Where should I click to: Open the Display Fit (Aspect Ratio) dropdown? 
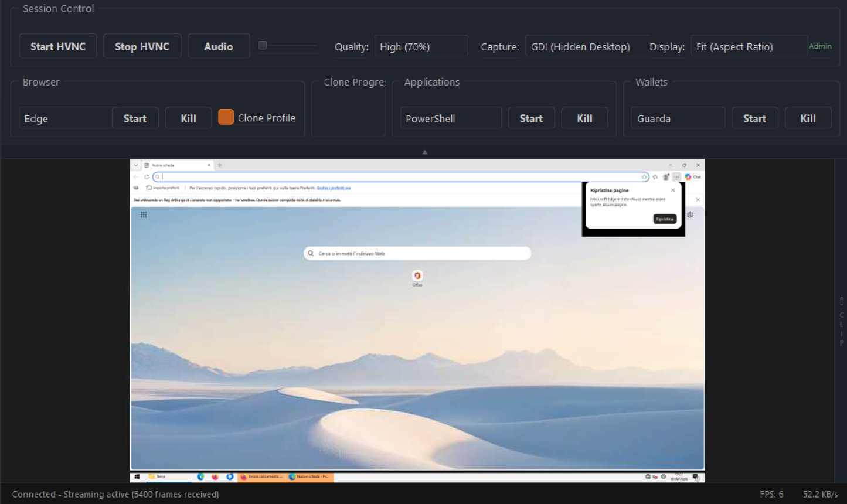(749, 46)
